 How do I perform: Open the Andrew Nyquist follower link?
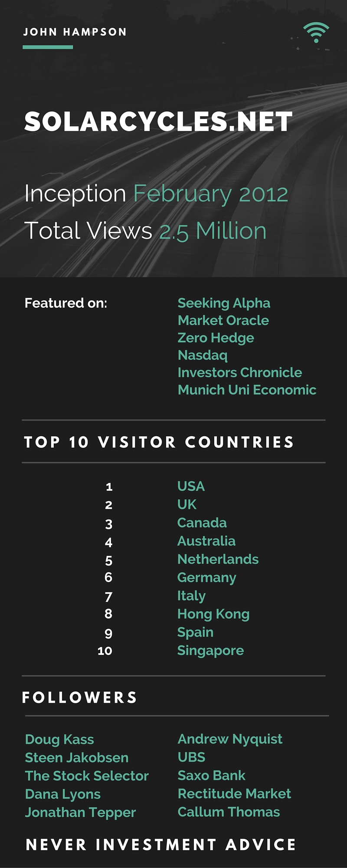coord(230,739)
